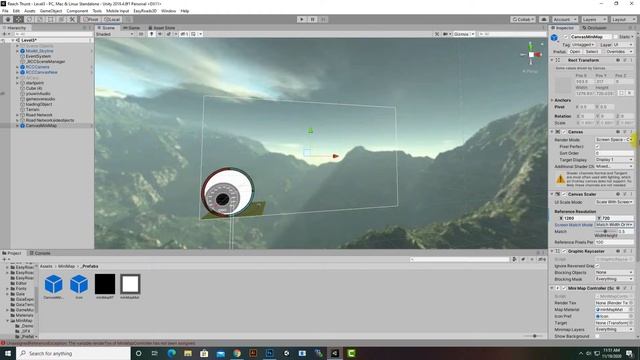Click the Icon prefab asset
640x360 pixels.
click(79, 284)
